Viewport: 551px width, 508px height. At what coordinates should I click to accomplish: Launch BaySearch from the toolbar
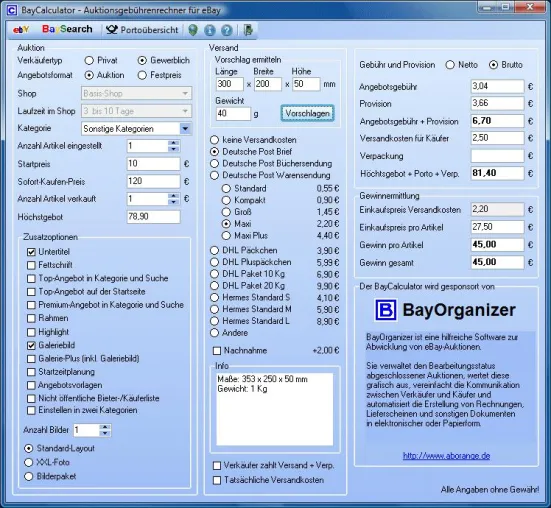point(67,29)
